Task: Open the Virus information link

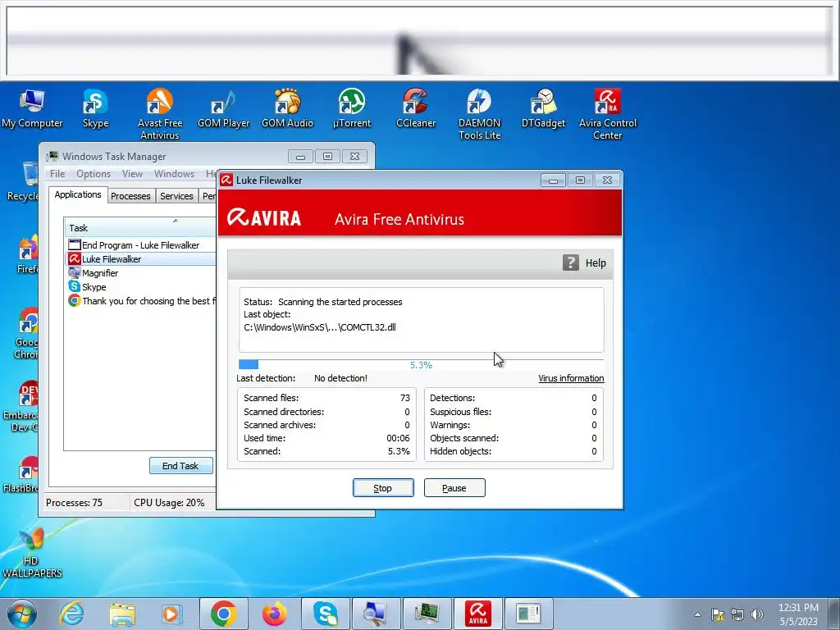Action: click(x=571, y=378)
